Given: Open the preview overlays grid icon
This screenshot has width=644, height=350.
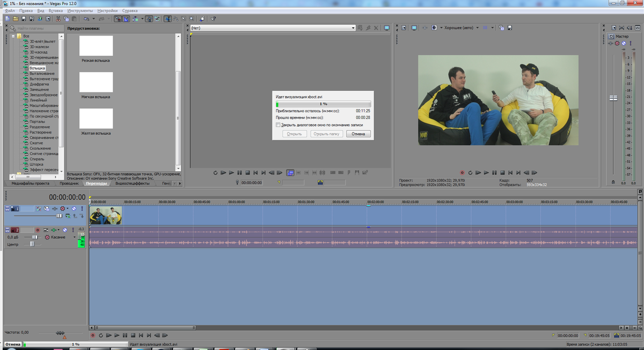Looking at the screenshot, I should coord(485,28).
